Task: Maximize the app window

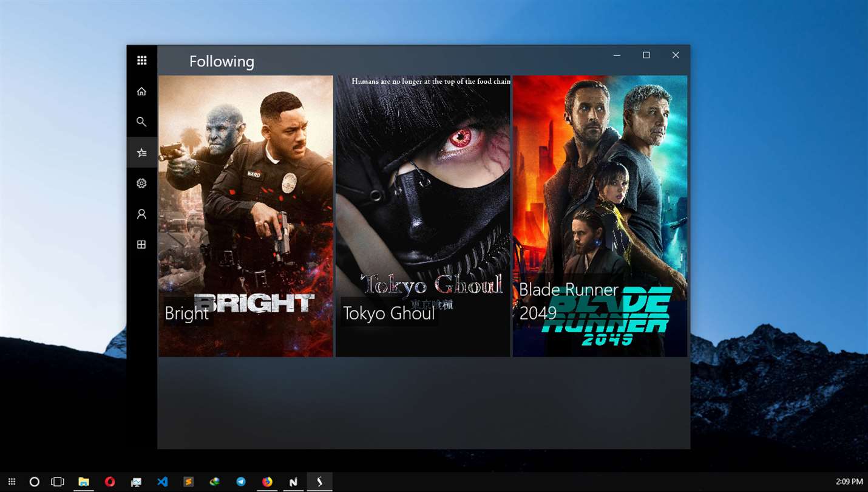Action: point(646,55)
